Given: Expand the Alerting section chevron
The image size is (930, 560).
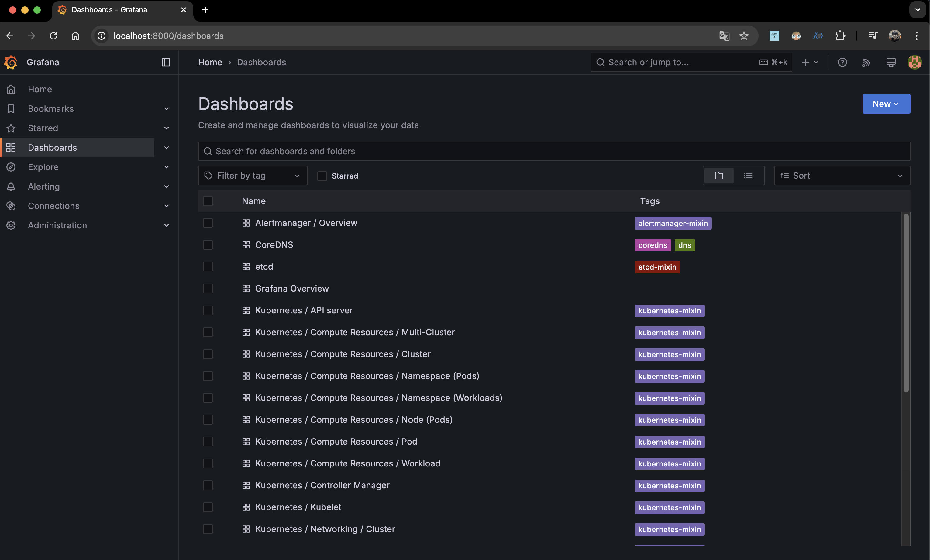Looking at the screenshot, I should click(x=167, y=186).
